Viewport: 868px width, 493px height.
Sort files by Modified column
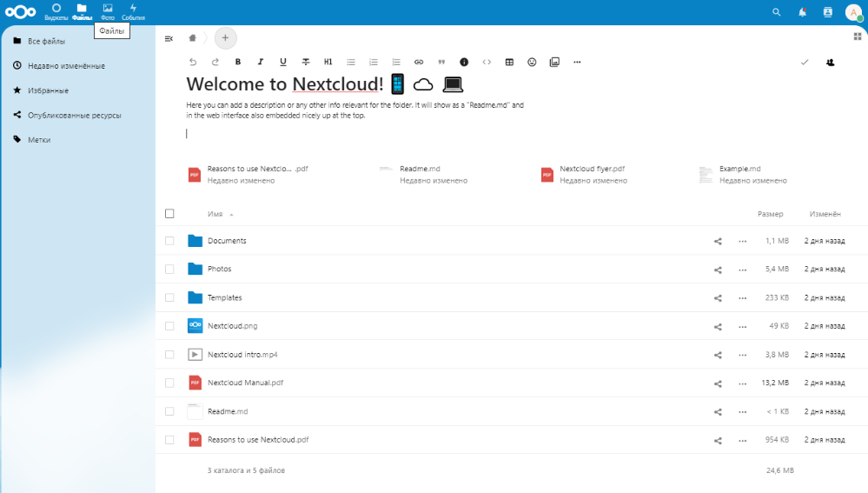click(825, 214)
